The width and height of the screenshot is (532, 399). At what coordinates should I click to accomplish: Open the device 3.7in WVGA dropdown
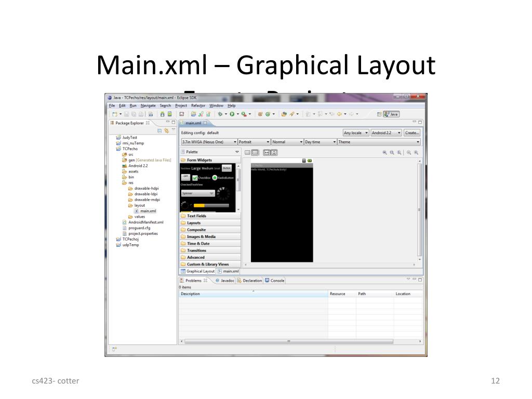[209, 142]
